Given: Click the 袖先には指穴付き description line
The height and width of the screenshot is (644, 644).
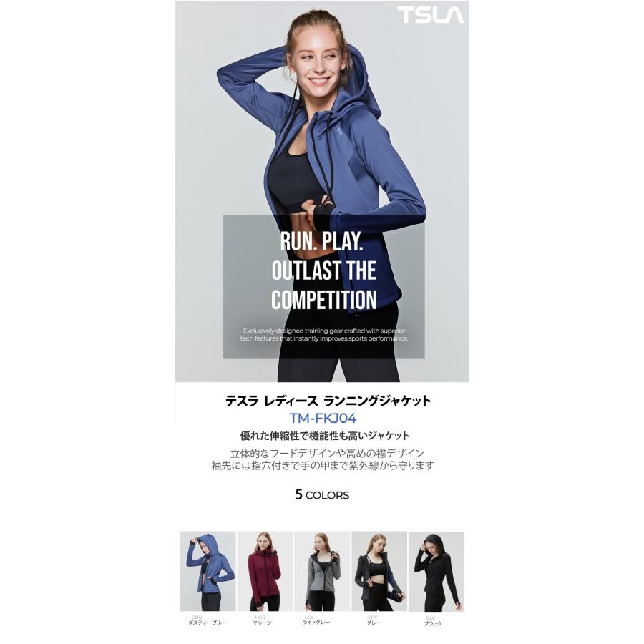Looking at the screenshot, I should [323, 466].
